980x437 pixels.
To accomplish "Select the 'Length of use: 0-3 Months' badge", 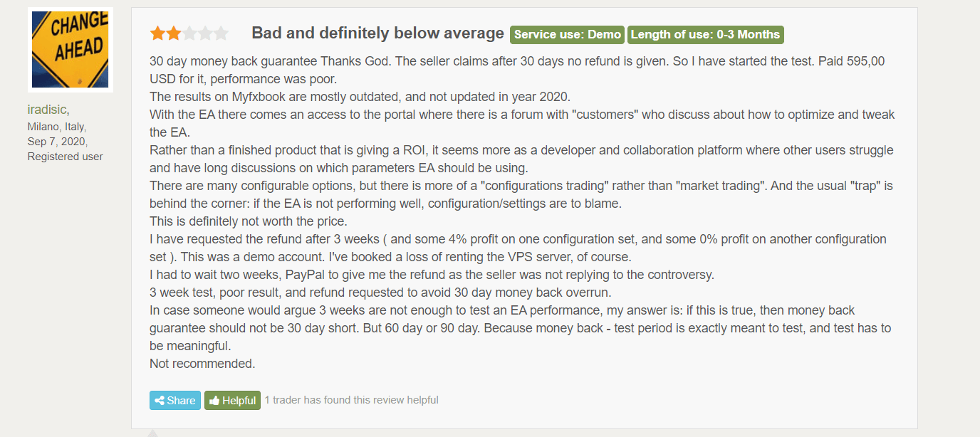I will (706, 34).
